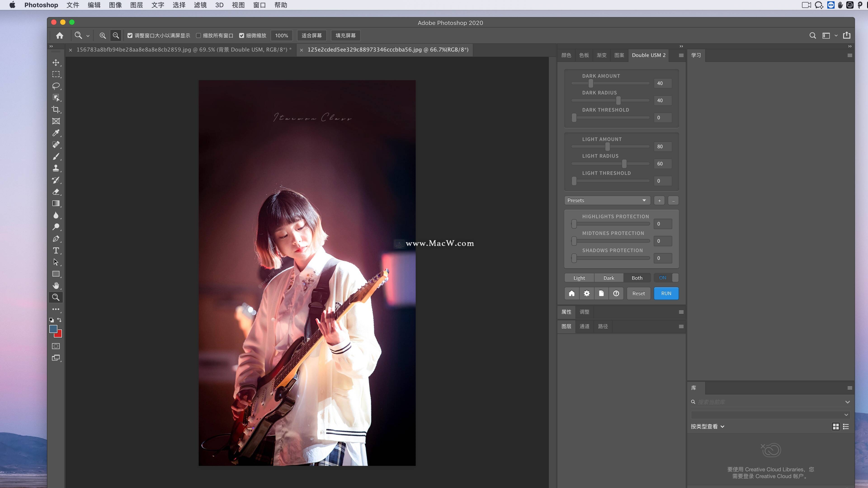Viewport: 868px width, 488px height.
Task: Uncheck resize windows to fit checkbox
Action: click(130, 35)
